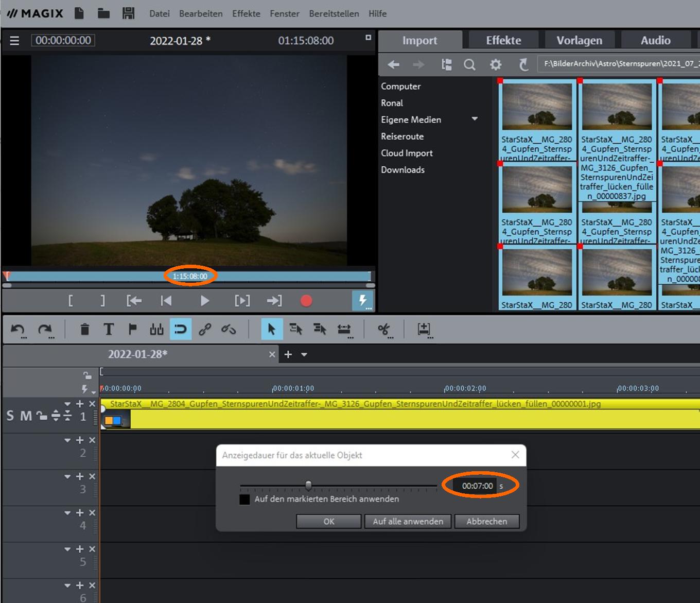This screenshot has height=603, width=700.
Task: Click the set marker flag icon
Action: [x=132, y=329]
